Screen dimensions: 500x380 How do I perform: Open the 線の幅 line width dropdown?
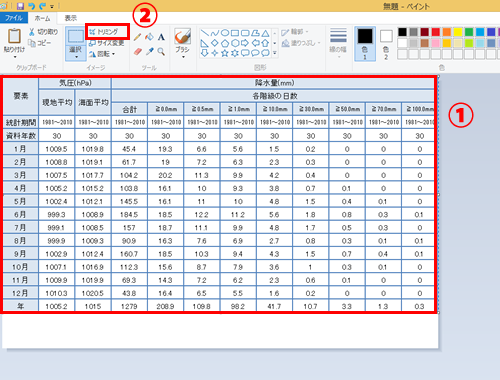coord(338,43)
